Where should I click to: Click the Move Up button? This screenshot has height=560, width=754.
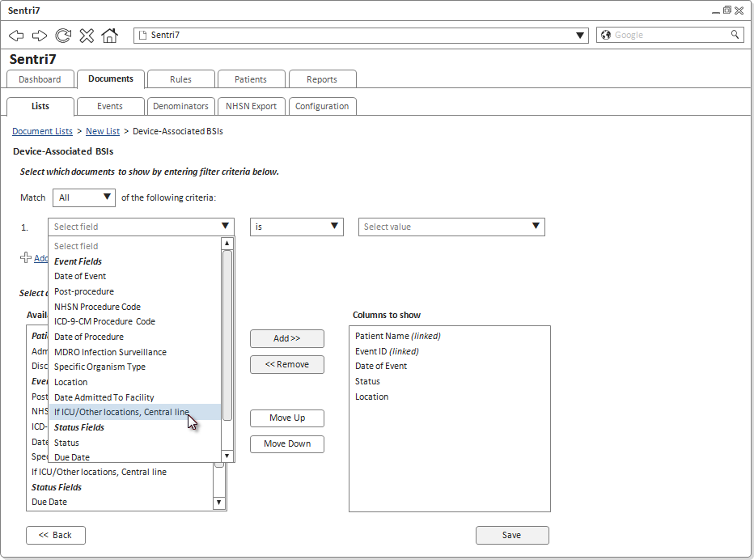(x=287, y=418)
